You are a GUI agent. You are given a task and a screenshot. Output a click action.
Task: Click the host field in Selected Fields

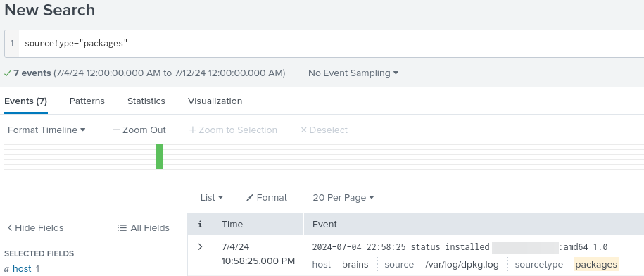coord(22,269)
